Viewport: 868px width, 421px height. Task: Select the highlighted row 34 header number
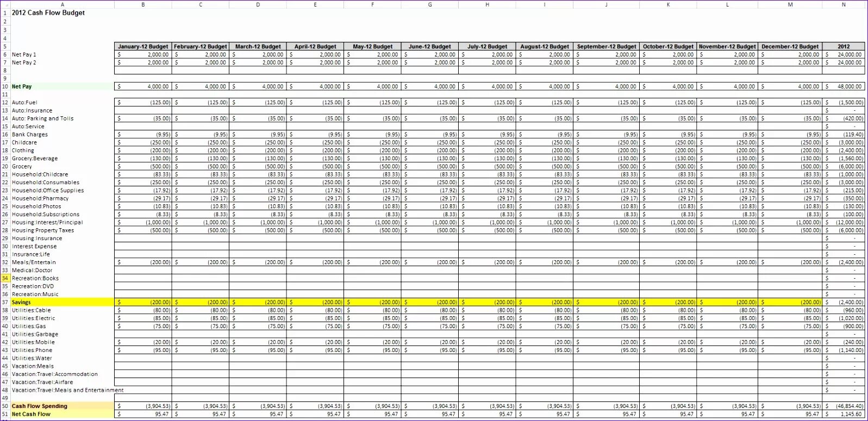pos(5,278)
